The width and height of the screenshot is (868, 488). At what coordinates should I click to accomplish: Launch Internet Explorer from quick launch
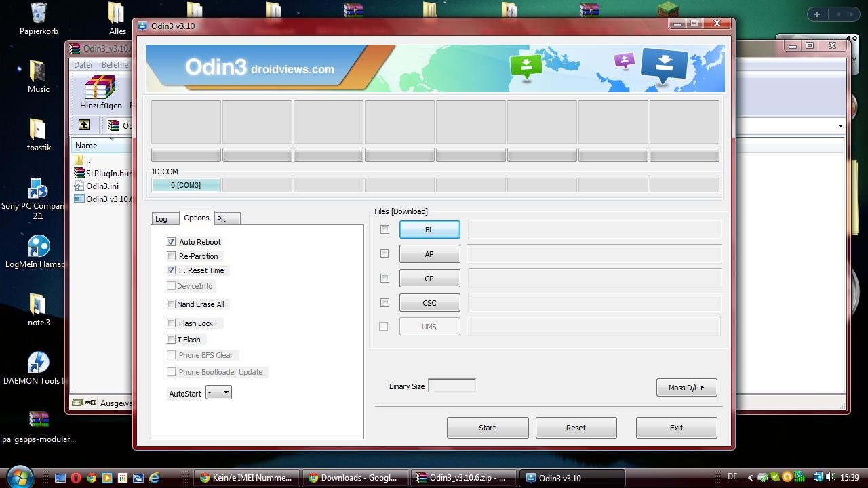click(x=154, y=478)
